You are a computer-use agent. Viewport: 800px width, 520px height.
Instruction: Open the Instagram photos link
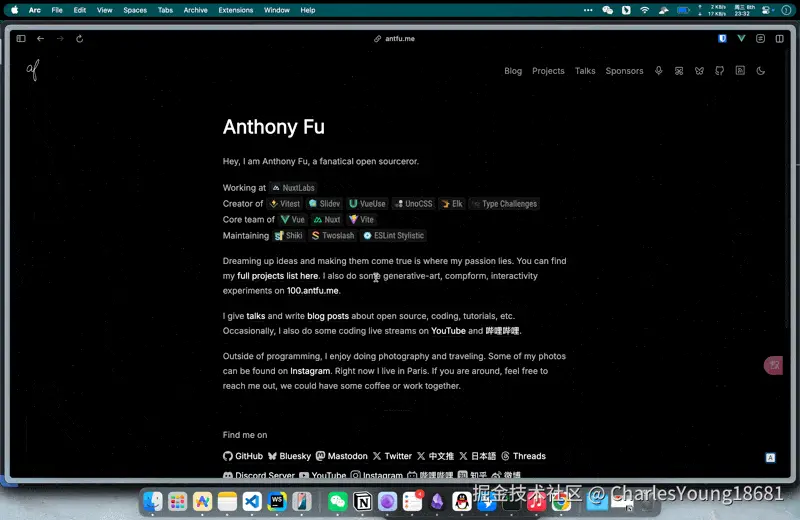[x=310, y=371]
